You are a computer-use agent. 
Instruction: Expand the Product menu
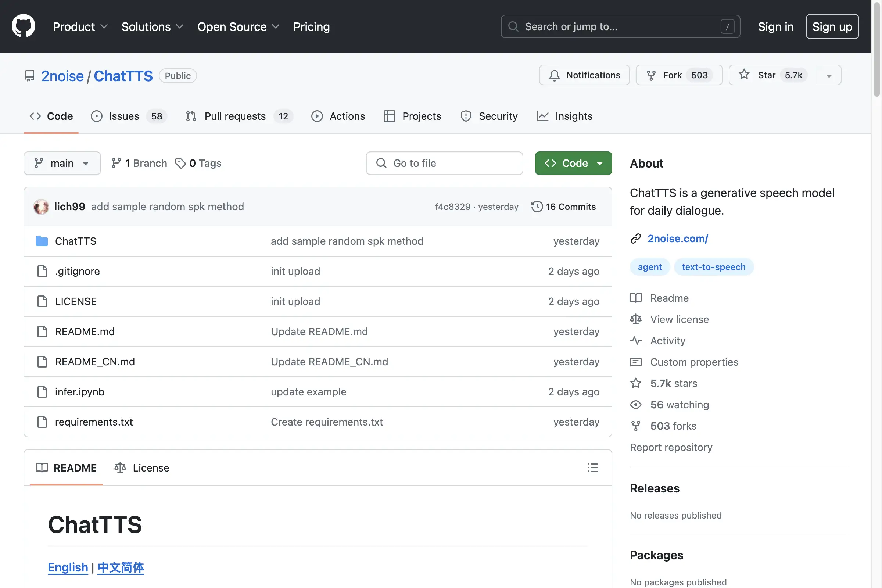pyautogui.click(x=80, y=26)
